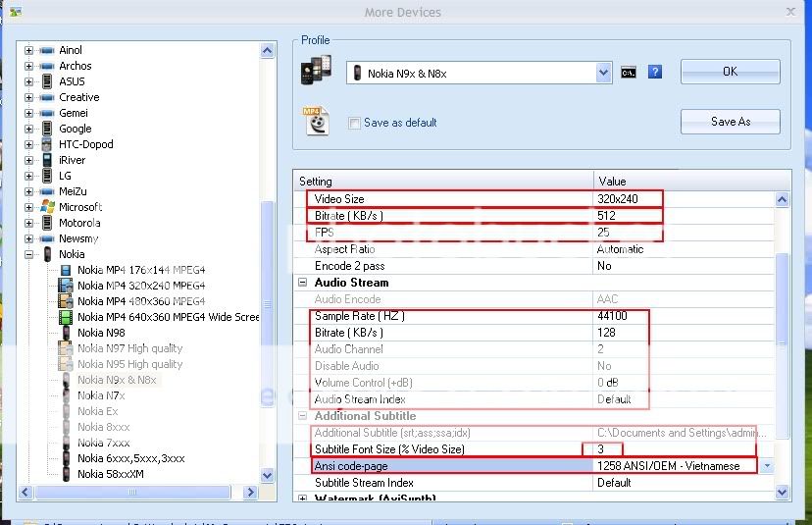Viewport: 812px width, 525px height.
Task: Click the Google device icon in tree
Action: point(46,129)
